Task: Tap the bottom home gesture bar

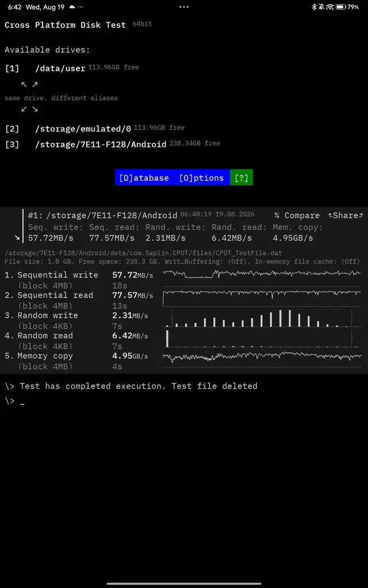Action: (x=184, y=583)
